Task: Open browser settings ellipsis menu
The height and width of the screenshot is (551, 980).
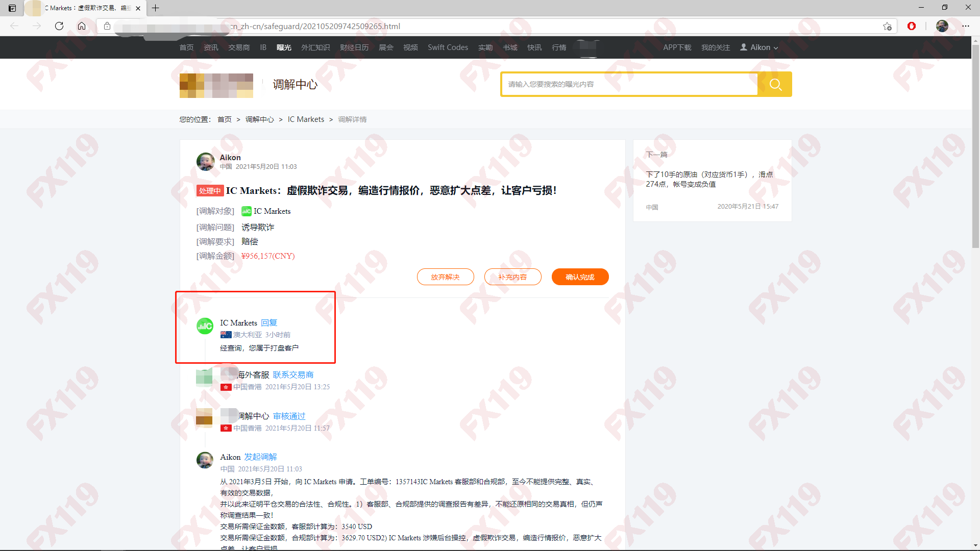Action: coord(966,26)
